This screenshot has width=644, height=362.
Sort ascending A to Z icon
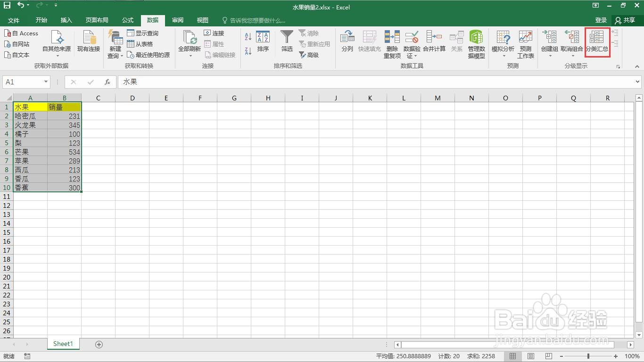(248, 37)
